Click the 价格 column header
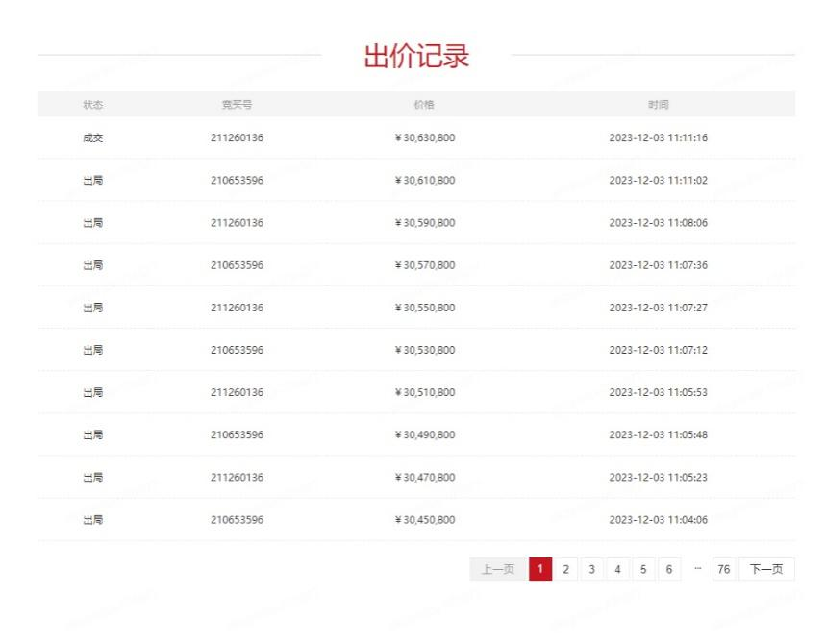The image size is (826, 644). [424, 104]
